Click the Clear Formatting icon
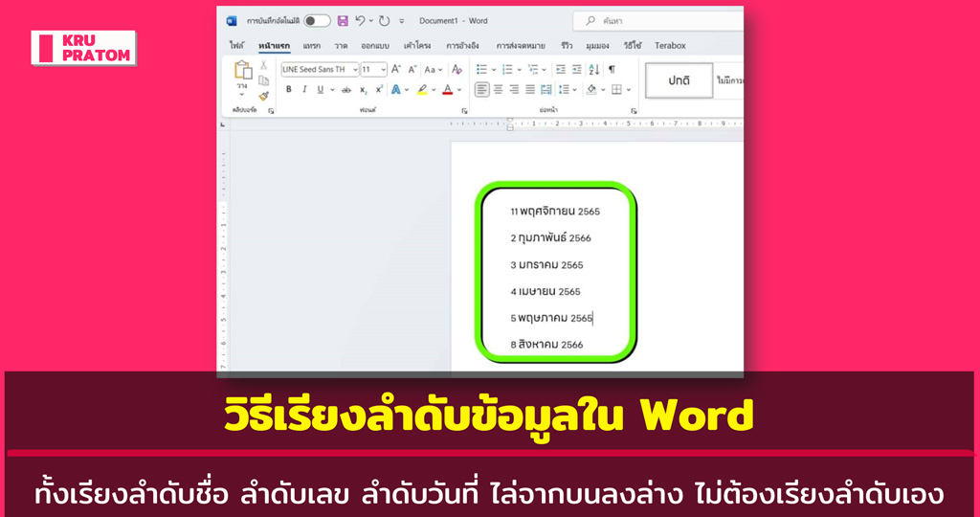The height and width of the screenshot is (517, 980). pos(457,69)
